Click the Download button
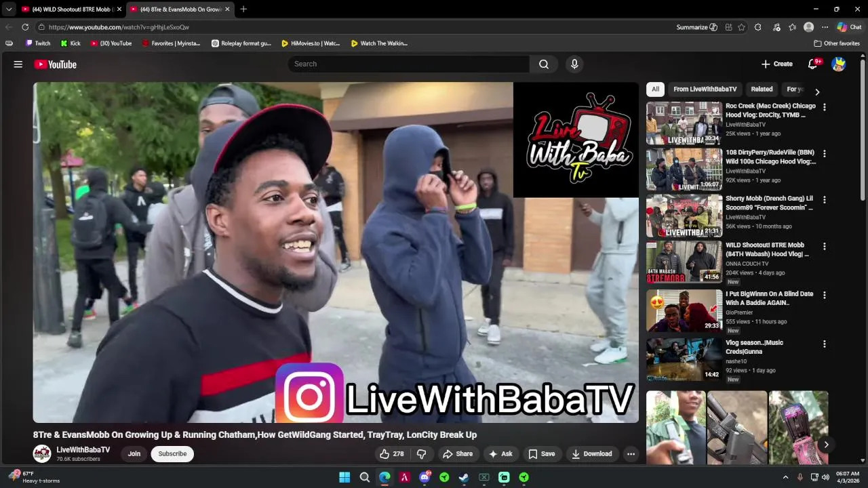Screen dimensions: 868x488 pos(592,454)
